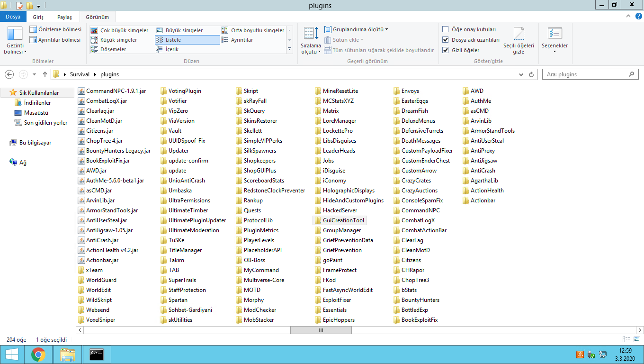
Task: Refresh the plugins folder view
Action: (x=532, y=74)
